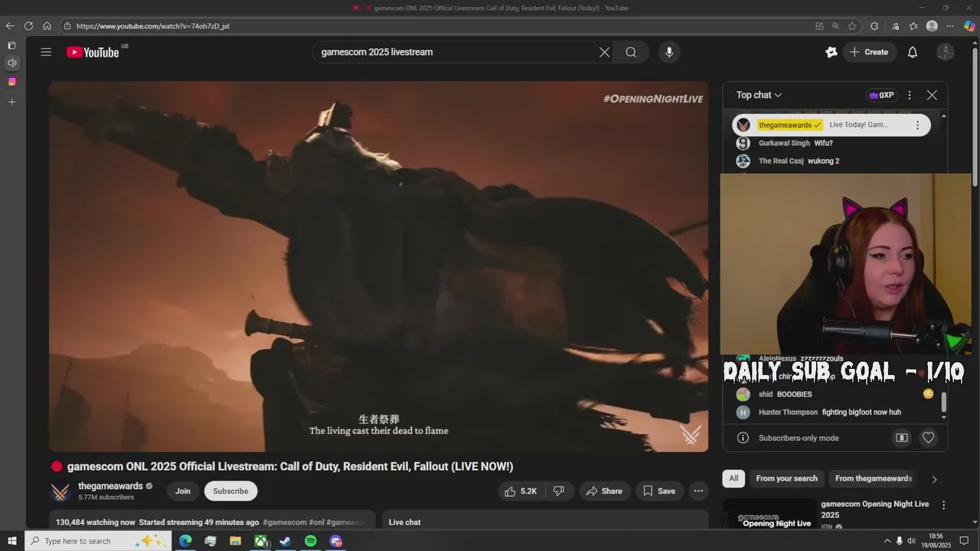Clear the search box text
Image resolution: width=980 pixels, height=551 pixels.
pyautogui.click(x=604, y=52)
